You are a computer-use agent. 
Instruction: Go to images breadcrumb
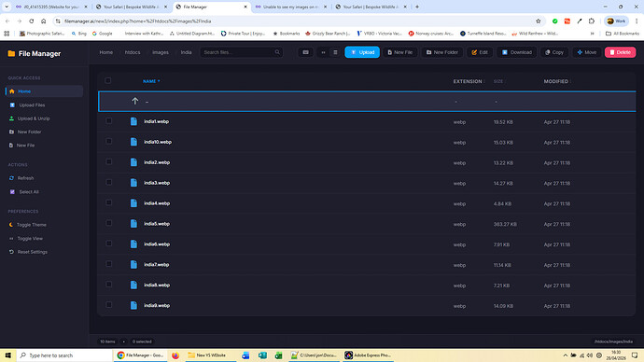pos(161,52)
